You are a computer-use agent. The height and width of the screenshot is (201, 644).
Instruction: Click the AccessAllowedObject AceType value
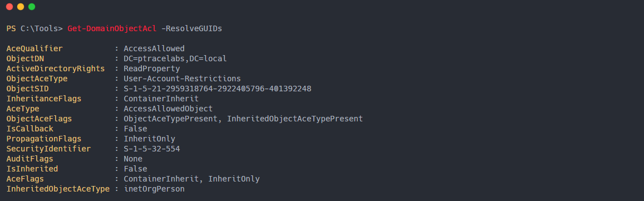click(169, 109)
